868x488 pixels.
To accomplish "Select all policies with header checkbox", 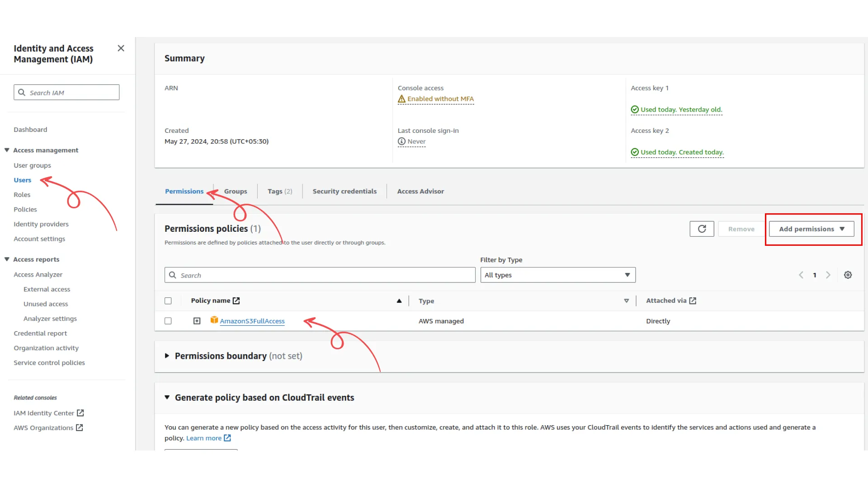I will [x=168, y=301].
